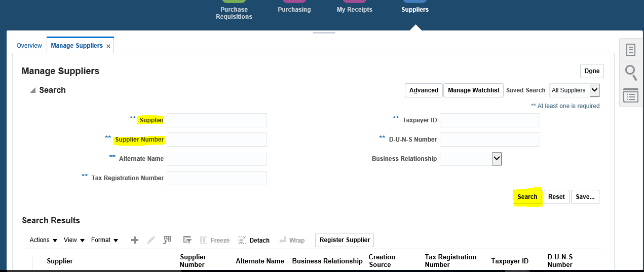
Task: Open the Actions menu
Action: pos(43,240)
